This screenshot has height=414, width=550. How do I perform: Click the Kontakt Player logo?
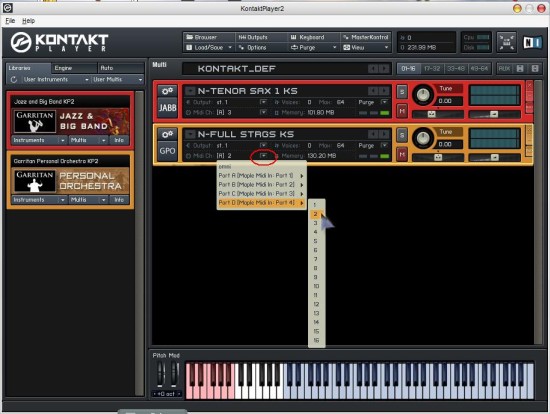60,42
